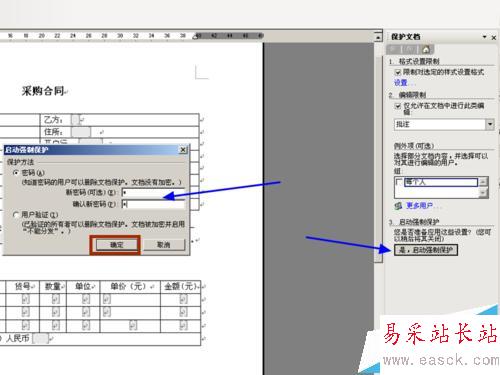Select the 用户验证(I) radio option

click(x=16, y=215)
